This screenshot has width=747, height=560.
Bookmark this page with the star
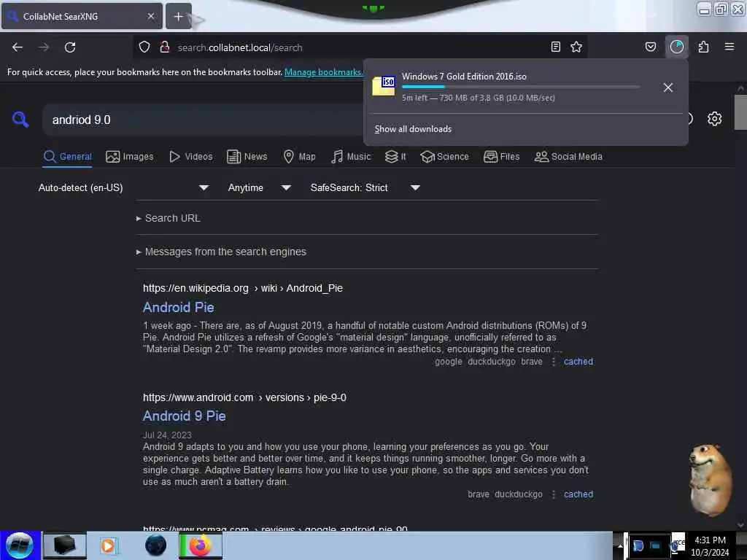tap(576, 47)
